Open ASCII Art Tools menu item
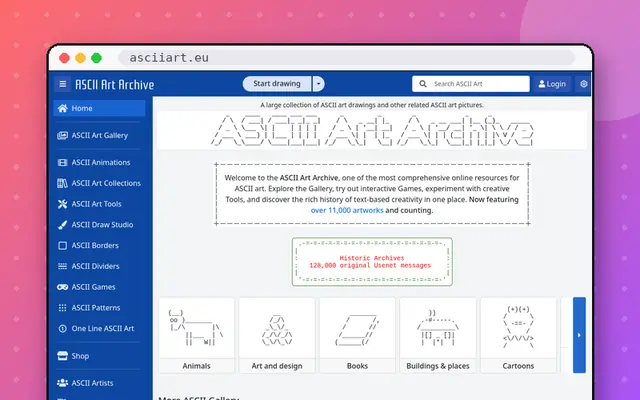 coord(99,204)
